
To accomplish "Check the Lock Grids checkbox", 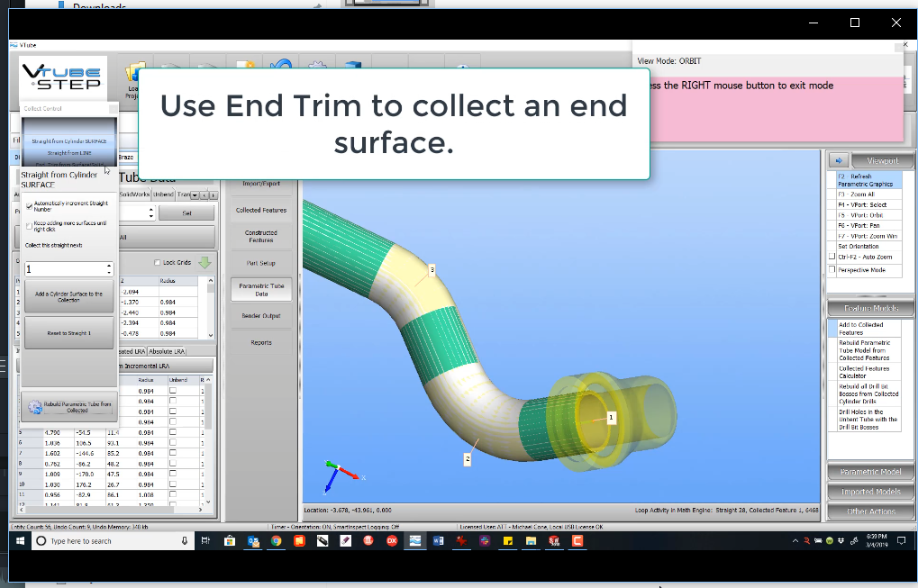I will (x=158, y=263).
